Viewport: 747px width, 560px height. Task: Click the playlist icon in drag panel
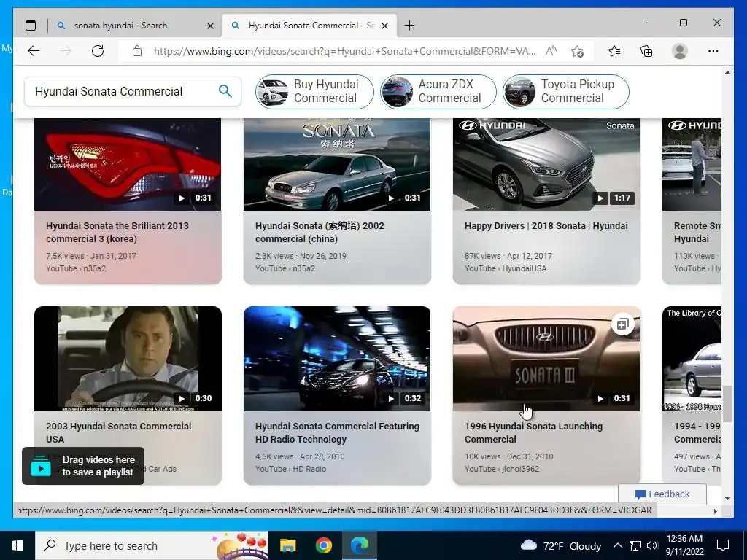point(41,466)
